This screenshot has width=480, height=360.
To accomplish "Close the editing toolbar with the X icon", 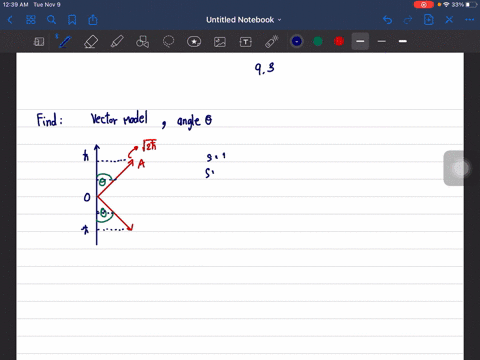I will click(x=449, y=20).
